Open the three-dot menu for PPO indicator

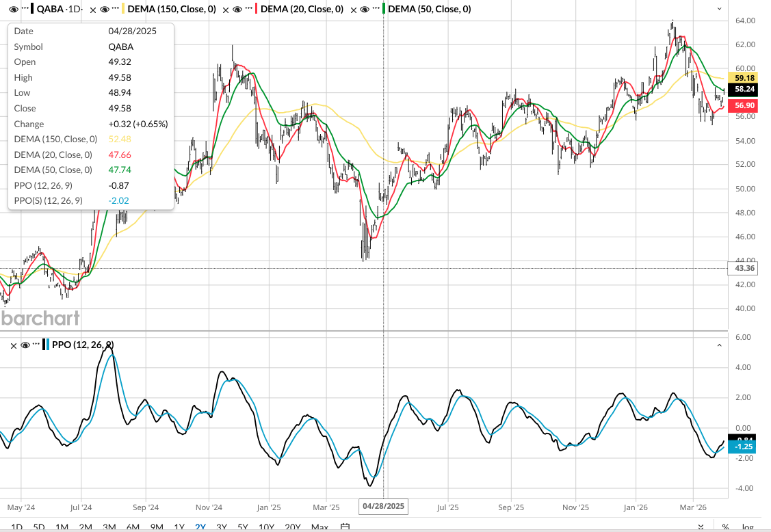pos(36,345)
